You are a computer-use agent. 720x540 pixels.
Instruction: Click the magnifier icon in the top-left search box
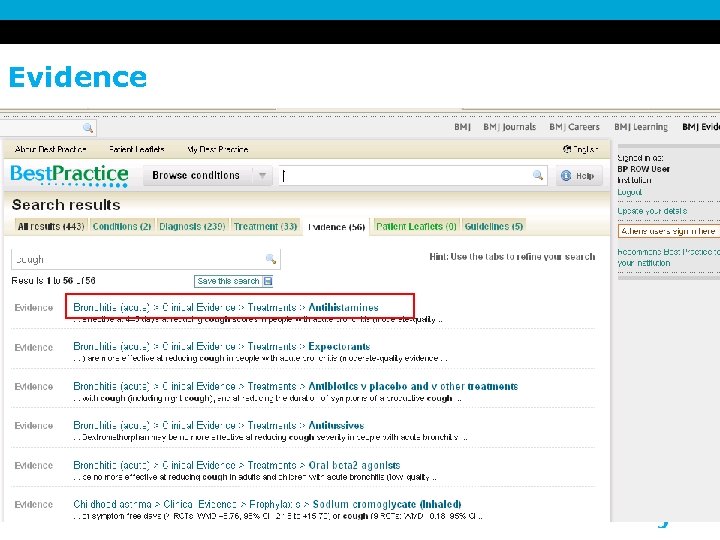pos(88,128)
